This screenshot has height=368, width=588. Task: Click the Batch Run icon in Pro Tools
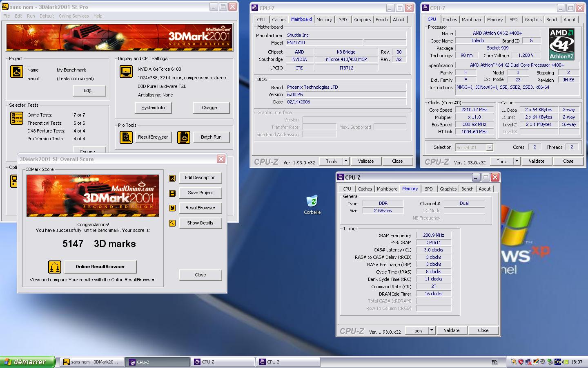[x=184, y=137]
